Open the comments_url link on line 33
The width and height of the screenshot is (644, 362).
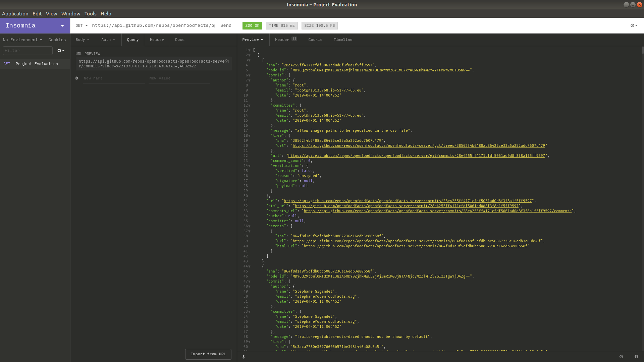437,211
